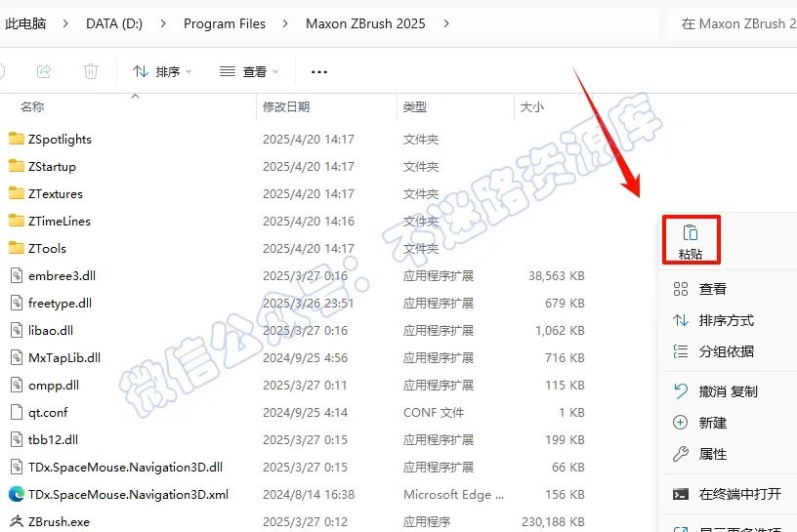The width and height of the screenshot is (797, 532).
Task: Click the ZSpotlights folder icon
Action: [17, 139]
